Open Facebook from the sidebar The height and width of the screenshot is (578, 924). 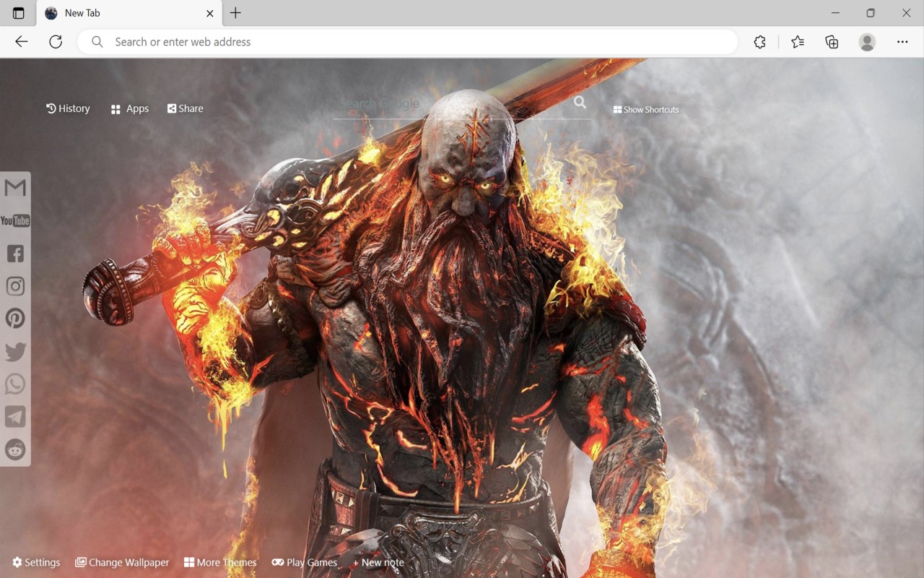[15, 253]
